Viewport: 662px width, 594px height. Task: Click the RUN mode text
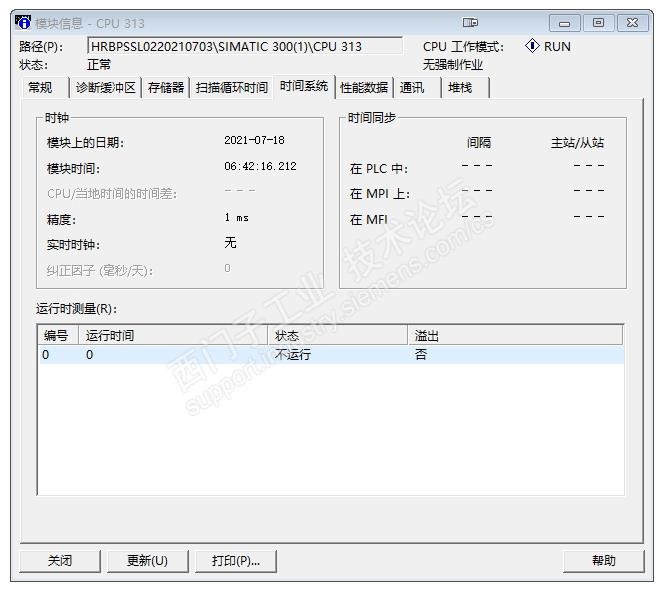click(557, 46)
